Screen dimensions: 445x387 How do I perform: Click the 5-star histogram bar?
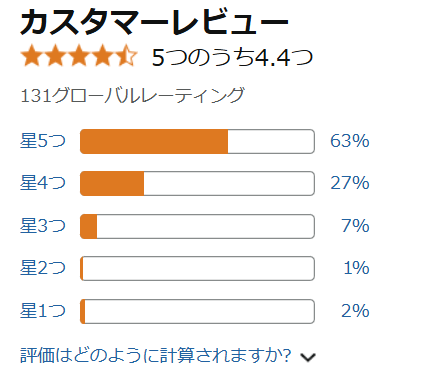pyautogui.click(x=197, y=141)
